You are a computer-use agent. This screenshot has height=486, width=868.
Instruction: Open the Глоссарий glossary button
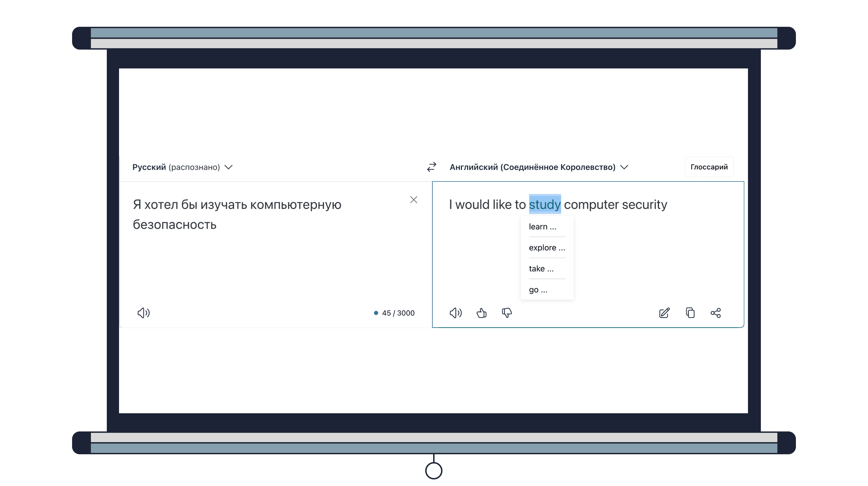coord(709,167)
